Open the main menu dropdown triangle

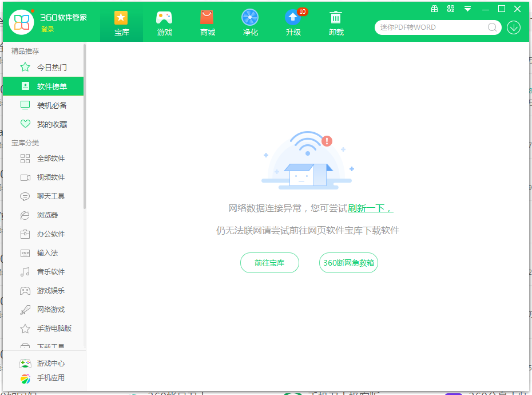point(467,9)
